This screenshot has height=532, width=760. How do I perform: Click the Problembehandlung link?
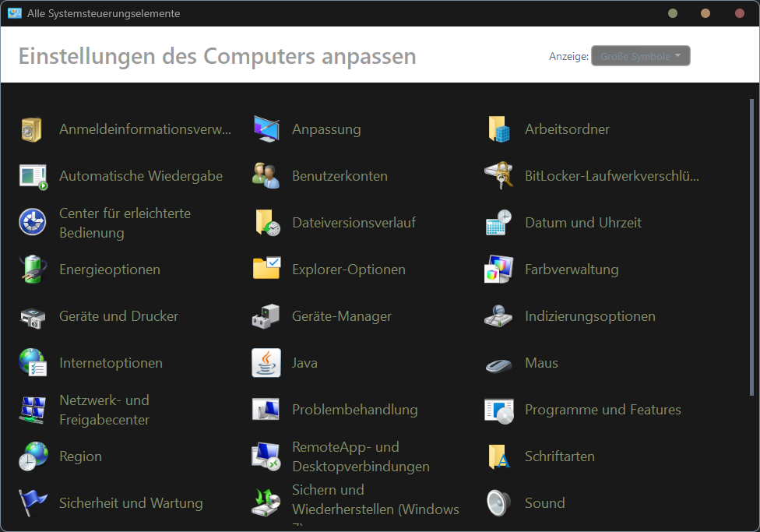pos(354,410)
